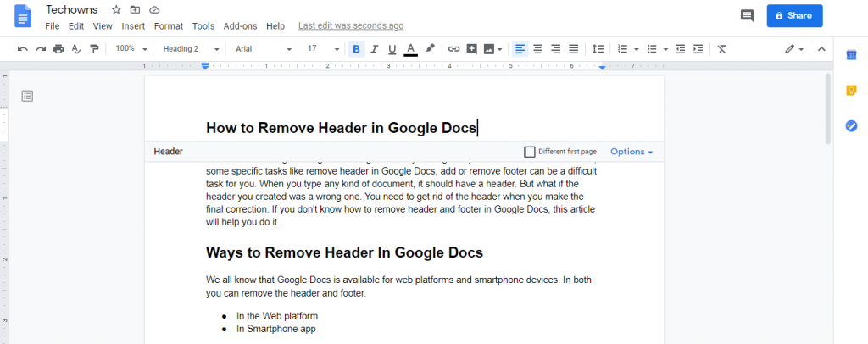Expand numbered list options arrow

(x=637, y=49)
